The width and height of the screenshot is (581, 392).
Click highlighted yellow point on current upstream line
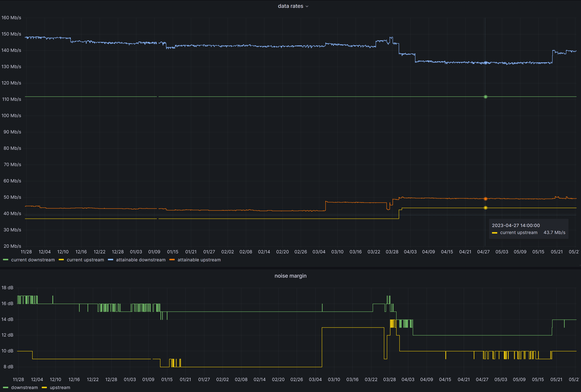485,208
